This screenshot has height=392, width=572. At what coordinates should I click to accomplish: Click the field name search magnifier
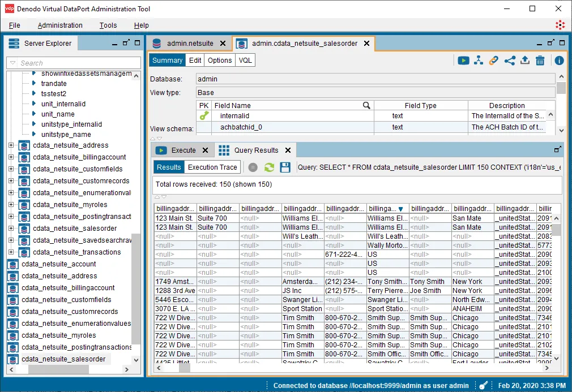pyautogui.click(x=366, y=105)
